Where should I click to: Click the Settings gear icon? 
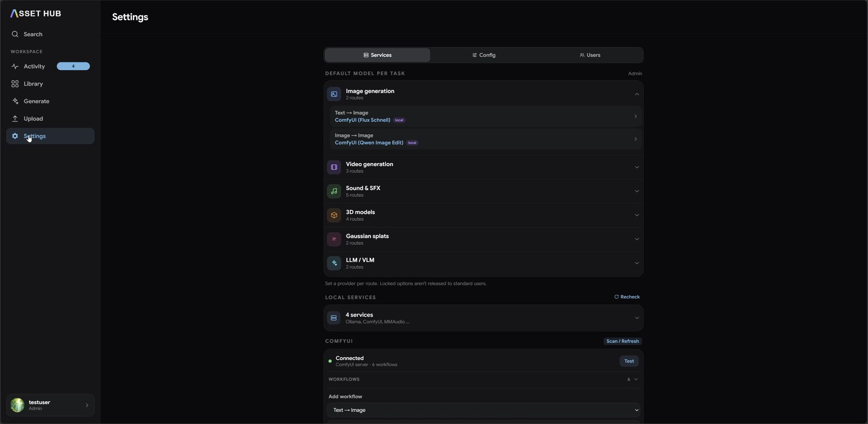coord(15,136)
